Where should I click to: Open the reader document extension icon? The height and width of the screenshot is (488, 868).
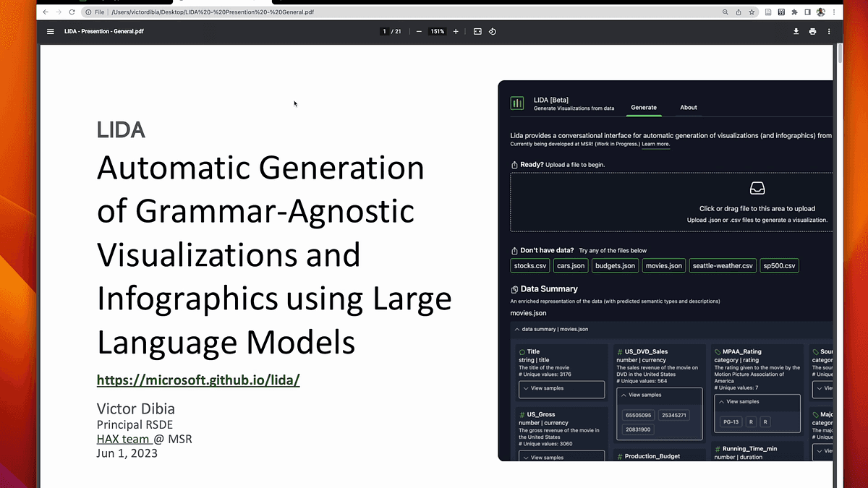coord(768,12)
